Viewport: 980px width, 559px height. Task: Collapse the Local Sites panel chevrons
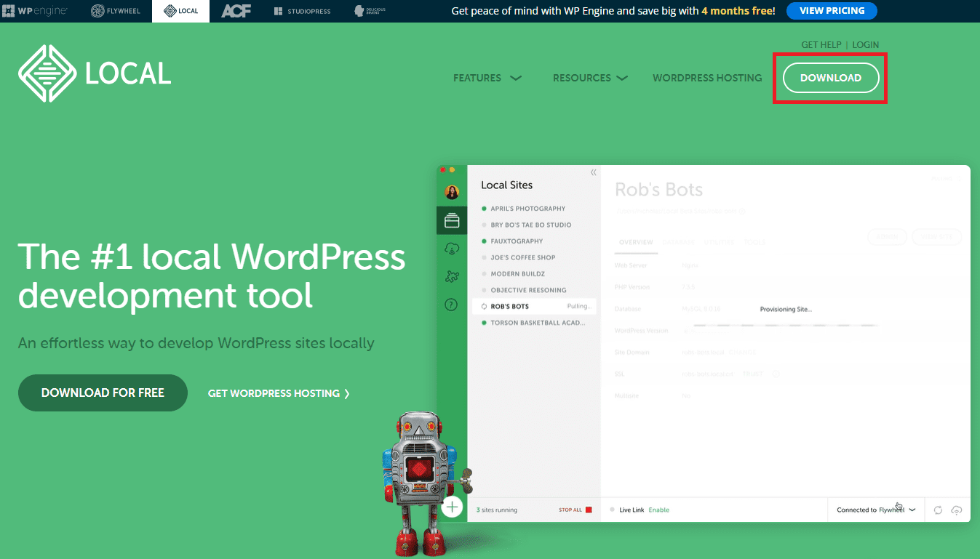tap(593, 172)
